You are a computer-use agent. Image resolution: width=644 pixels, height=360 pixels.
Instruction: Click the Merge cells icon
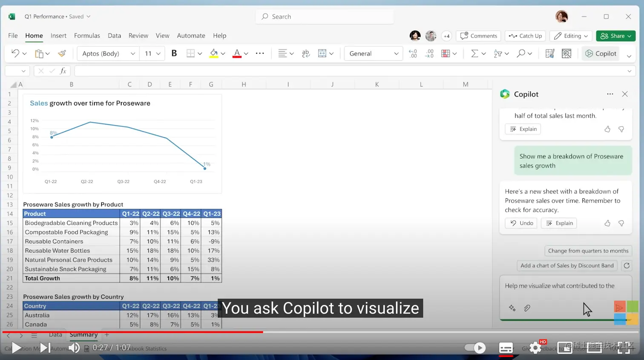tap(322, 53)
